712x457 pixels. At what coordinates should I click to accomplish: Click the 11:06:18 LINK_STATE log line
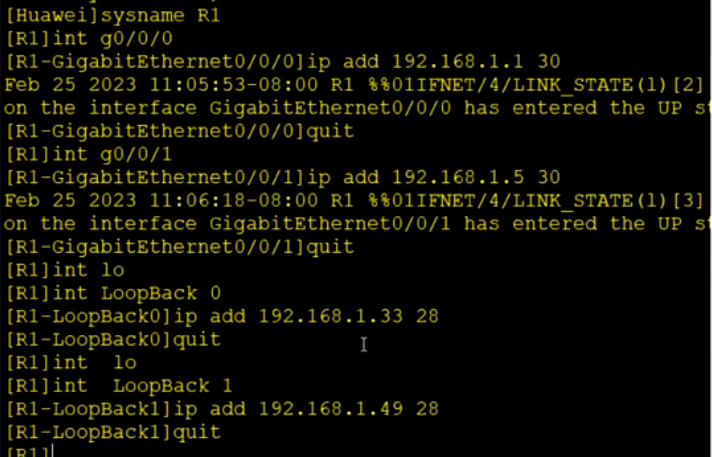point(354,201)
